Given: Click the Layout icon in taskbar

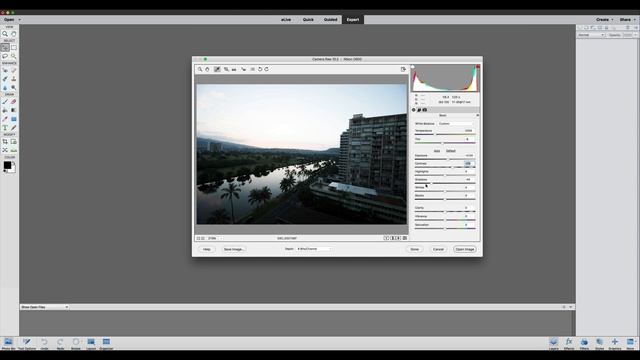Looking at the screenshot, I should click(91, 344).
